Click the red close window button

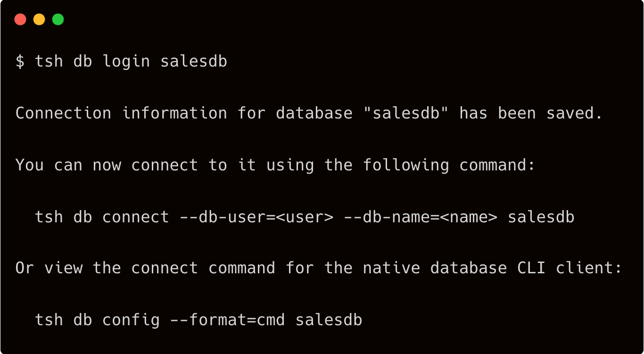pyautogui.click(x=20, y=19)
